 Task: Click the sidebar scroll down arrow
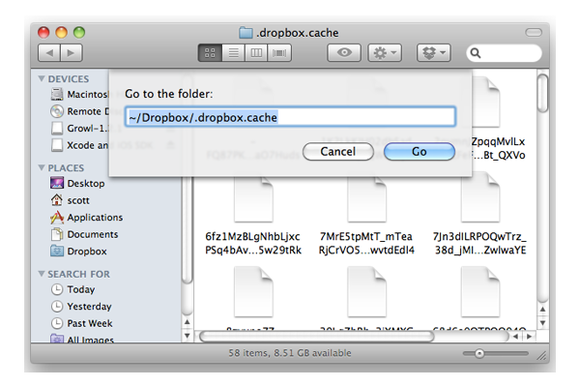(x=187, y=336)
